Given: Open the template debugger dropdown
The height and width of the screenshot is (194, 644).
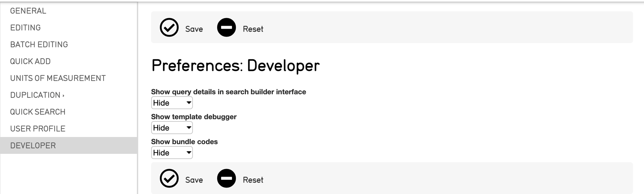Looking at the screenshot, I should coord(172,128).
